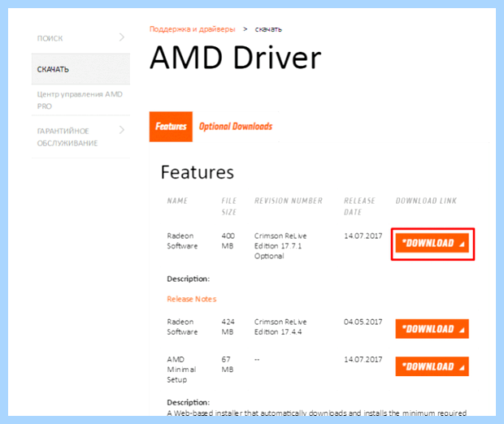
Task: Select the 04.05.2017 release date cell
Action: pos(363,322)
